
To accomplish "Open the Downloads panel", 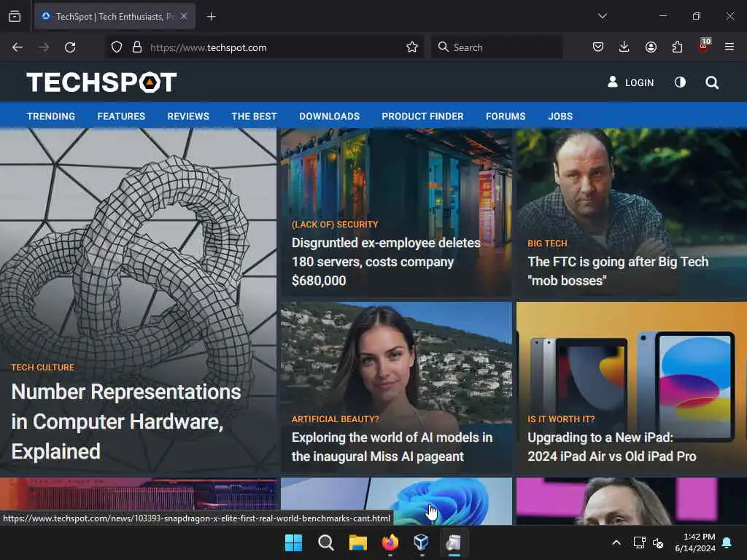I will click(624, 47).
